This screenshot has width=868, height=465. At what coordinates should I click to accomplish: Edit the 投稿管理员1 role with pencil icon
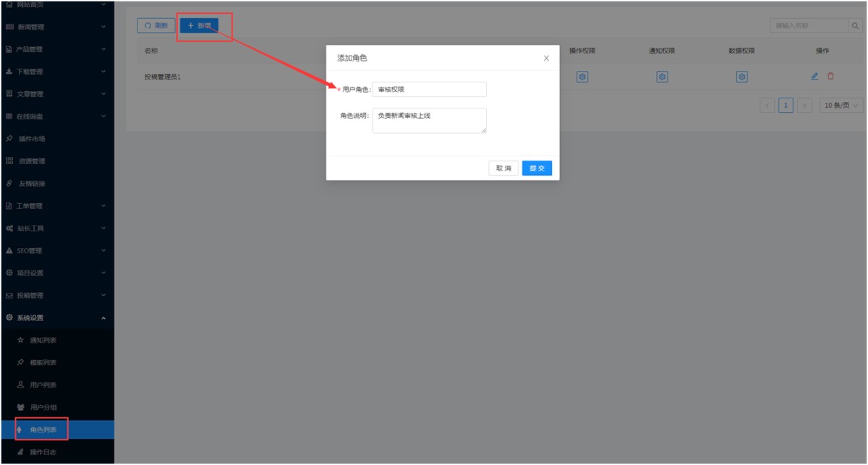click(x=814, y=76)
